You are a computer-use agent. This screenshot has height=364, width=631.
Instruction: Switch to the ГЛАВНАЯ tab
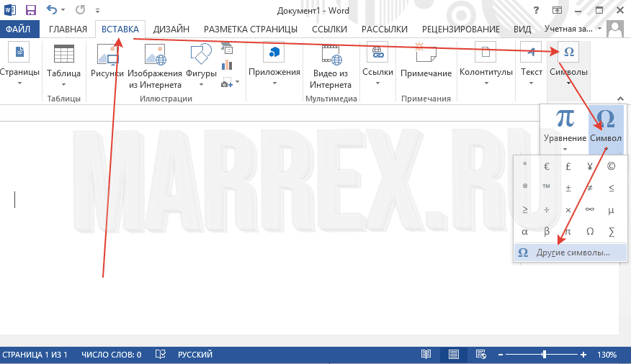point(68,29)
